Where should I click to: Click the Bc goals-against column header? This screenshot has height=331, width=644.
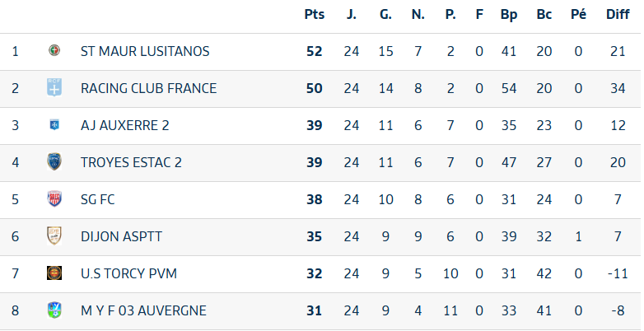[544, 14]
